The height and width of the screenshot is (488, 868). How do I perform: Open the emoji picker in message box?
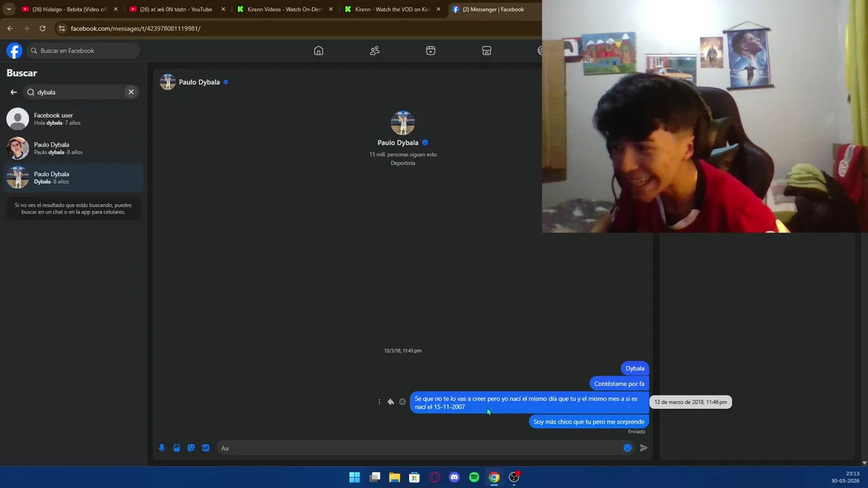627,448
